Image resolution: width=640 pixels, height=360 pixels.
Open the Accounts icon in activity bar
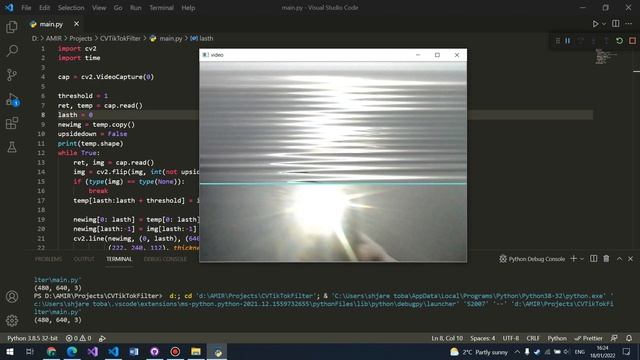[12, 297]
